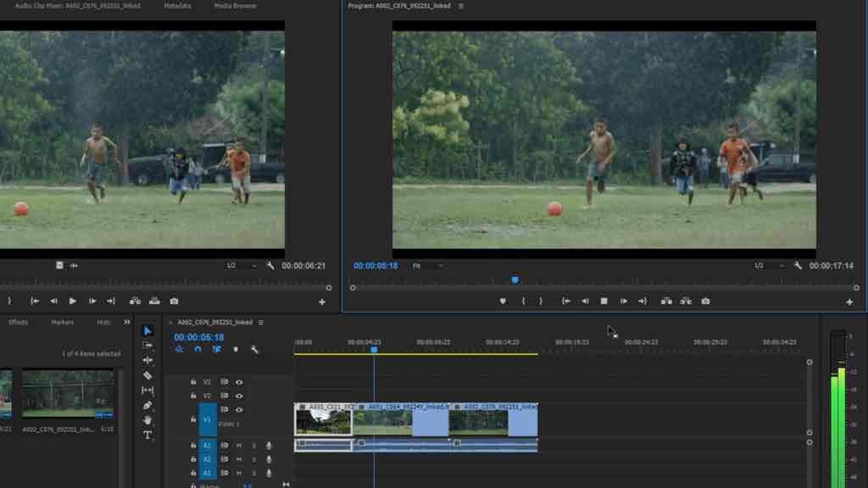Toggle Snap magnet in timeline
868x488 pixels.
tap(198, 350)
